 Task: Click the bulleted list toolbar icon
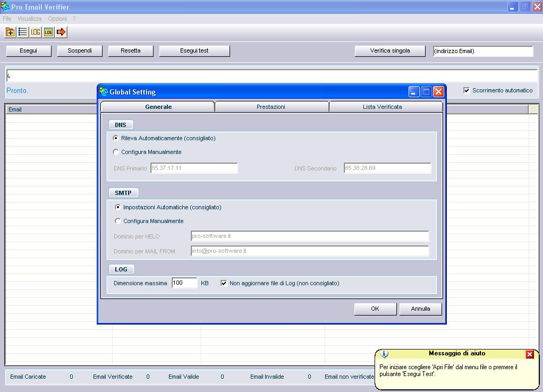(23, 32)
